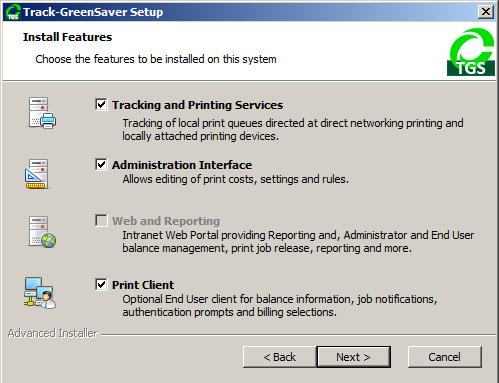Click the Web and Reporting globe server icon

(x=42, y=232)
